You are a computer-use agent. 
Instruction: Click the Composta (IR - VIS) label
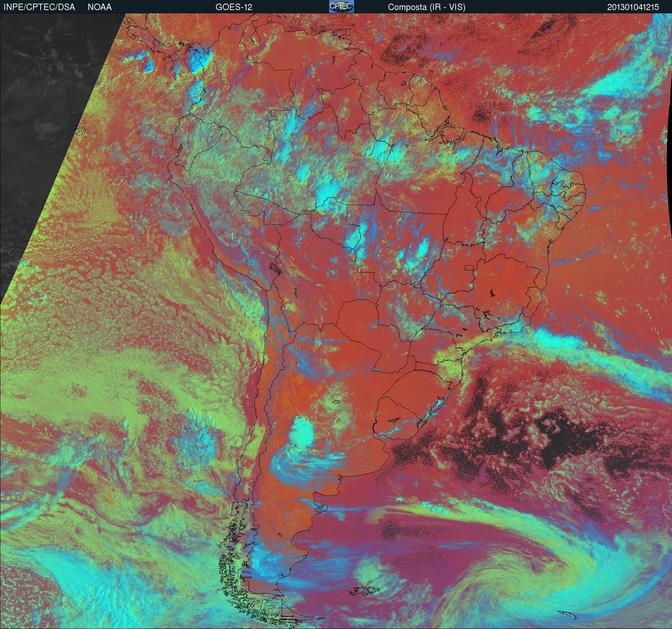pos(427,7)
